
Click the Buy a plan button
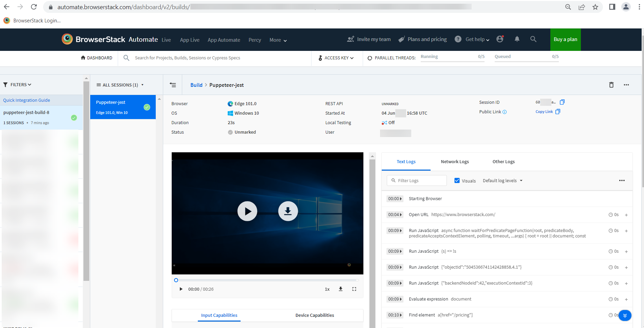pyautogui.click(x=565, y=39)
